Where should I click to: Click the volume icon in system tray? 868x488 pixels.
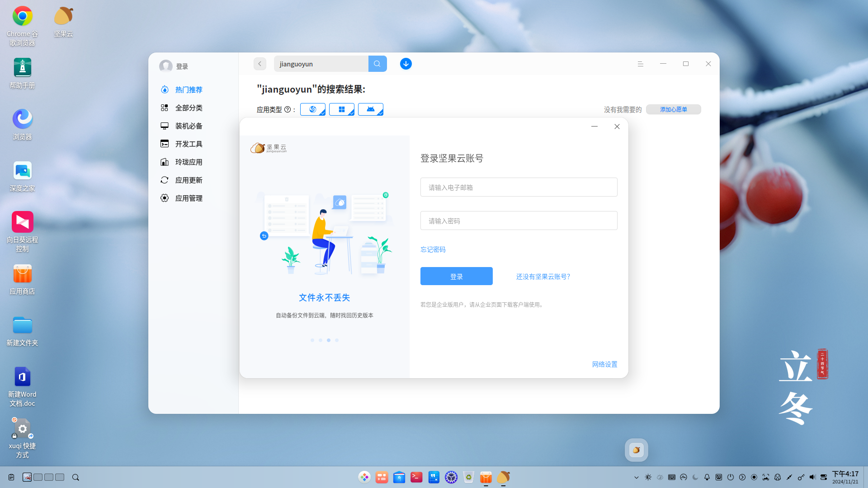tap(812, 477)
